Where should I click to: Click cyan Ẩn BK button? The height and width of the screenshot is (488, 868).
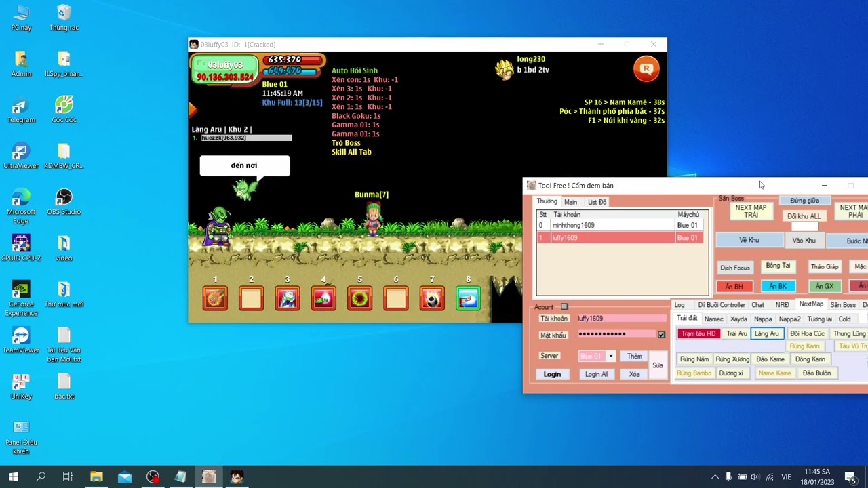click(x=778, y=286)
